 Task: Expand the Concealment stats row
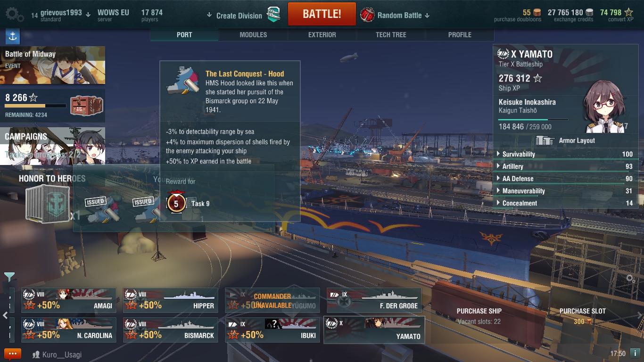click(565, 203)
